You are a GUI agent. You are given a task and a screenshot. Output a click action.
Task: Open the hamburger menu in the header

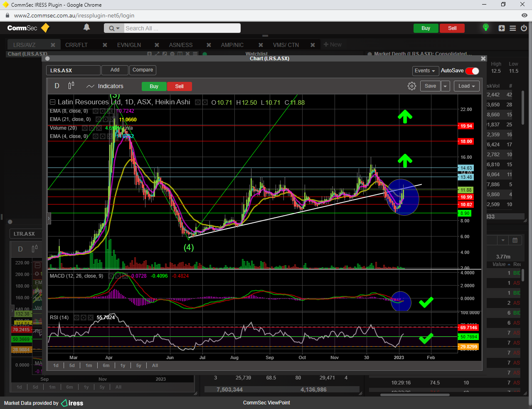(x=513, y=28)
